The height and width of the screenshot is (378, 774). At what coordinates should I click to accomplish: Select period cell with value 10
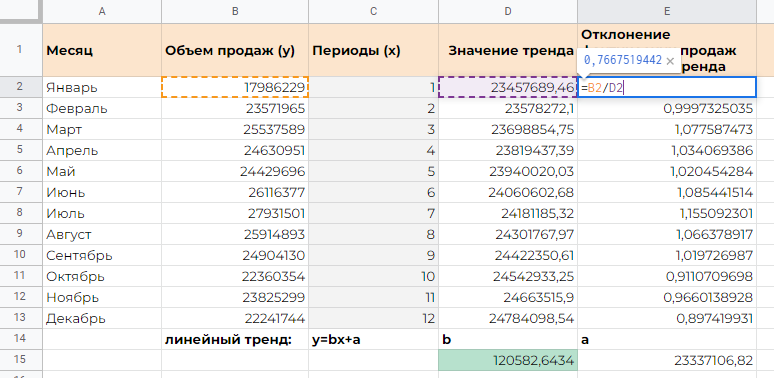click(x=373, y=276)
